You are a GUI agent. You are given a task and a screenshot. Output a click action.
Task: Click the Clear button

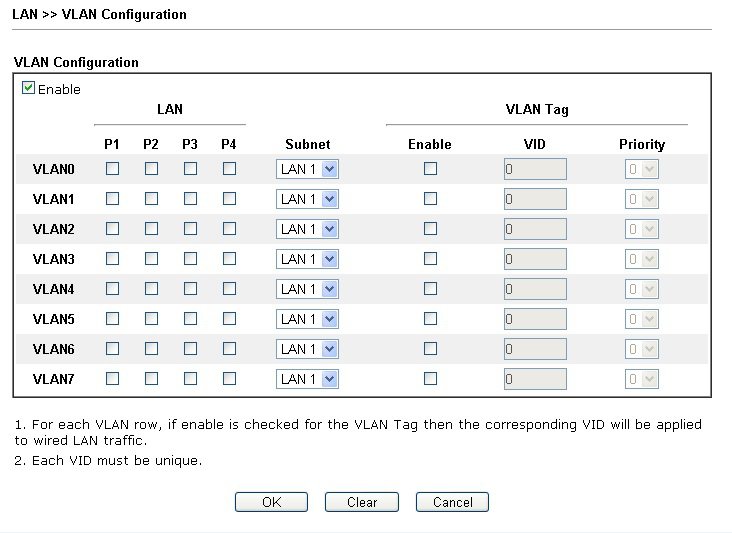pos(362,502)
